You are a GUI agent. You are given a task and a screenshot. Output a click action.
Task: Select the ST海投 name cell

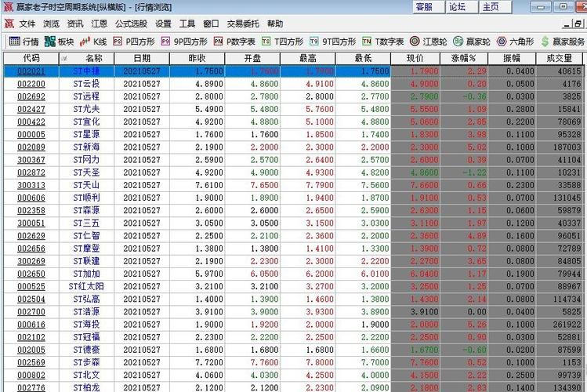[86, 325]
